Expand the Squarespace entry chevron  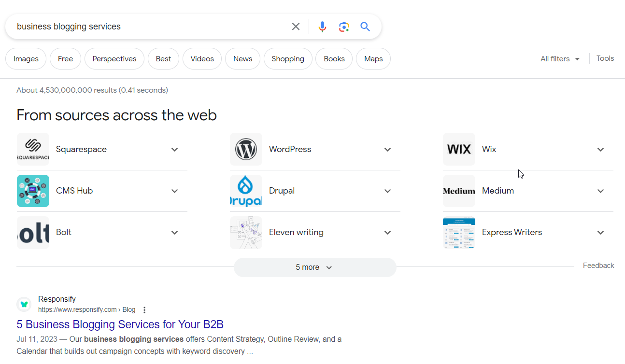tap(174, 150)
